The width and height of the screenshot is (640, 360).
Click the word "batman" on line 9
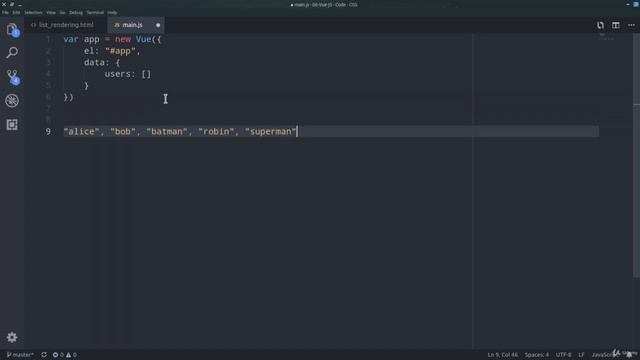pyautogui.click(x=167, y=131)
